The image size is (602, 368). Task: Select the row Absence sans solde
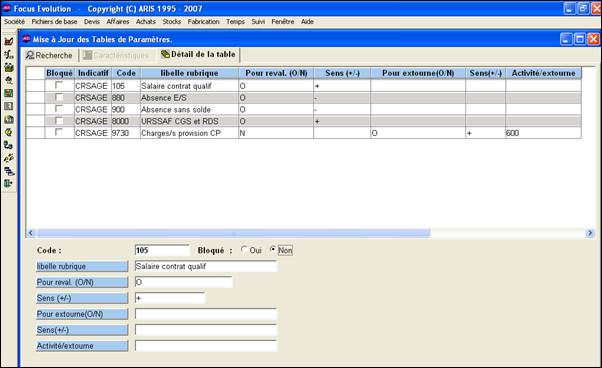coord(303,109)
